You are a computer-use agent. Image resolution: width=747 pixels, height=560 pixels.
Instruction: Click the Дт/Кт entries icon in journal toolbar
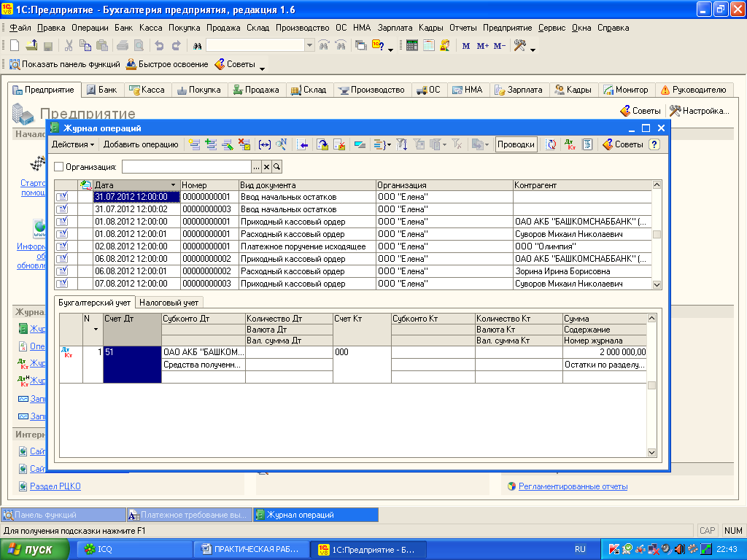(x=570, y=144)
